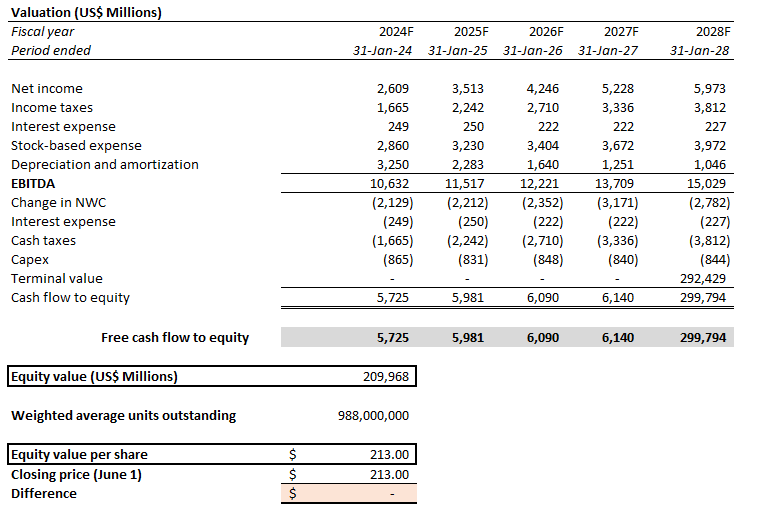Click the 'Equity value per share' label
Image resolution: width=763 pixels, height=508 pixels.
(79, 454)
